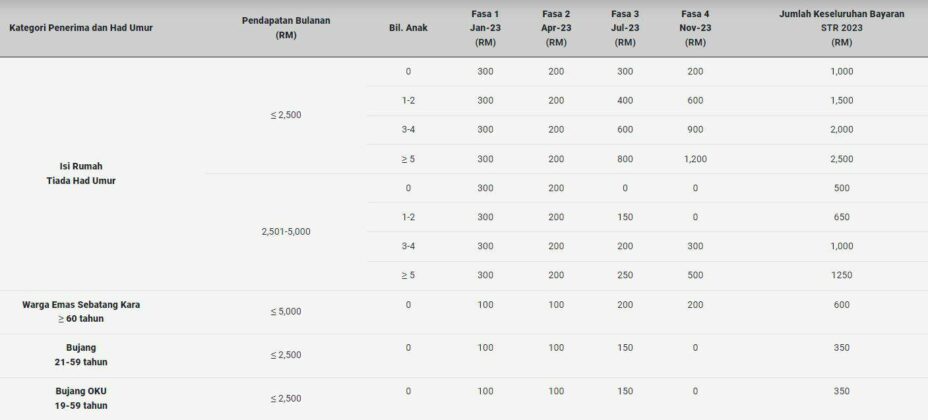928x420 pixels.
Task: Click the 2,500 total payment cell
Action: [x=841, y=159]
